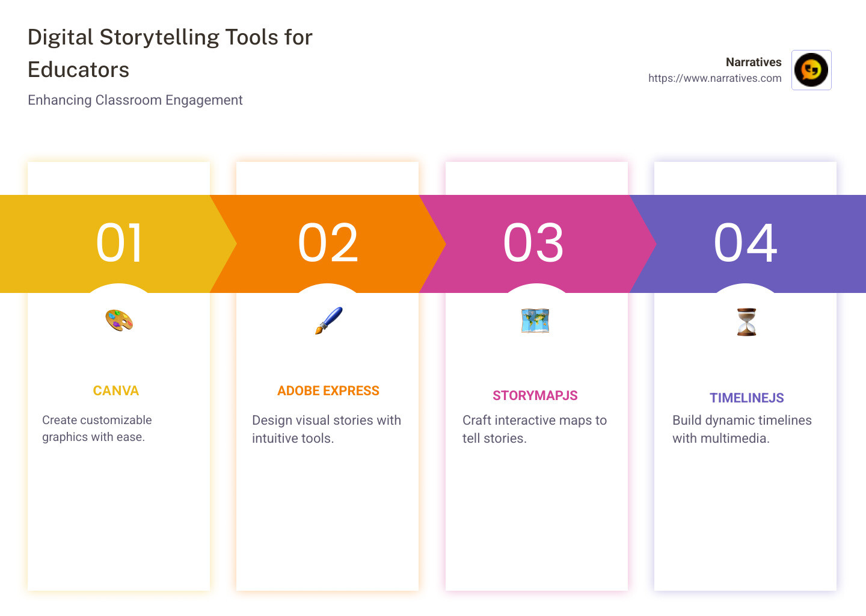Click the Narratives logo icon
866x616 pixels.
tap(811, 70)
